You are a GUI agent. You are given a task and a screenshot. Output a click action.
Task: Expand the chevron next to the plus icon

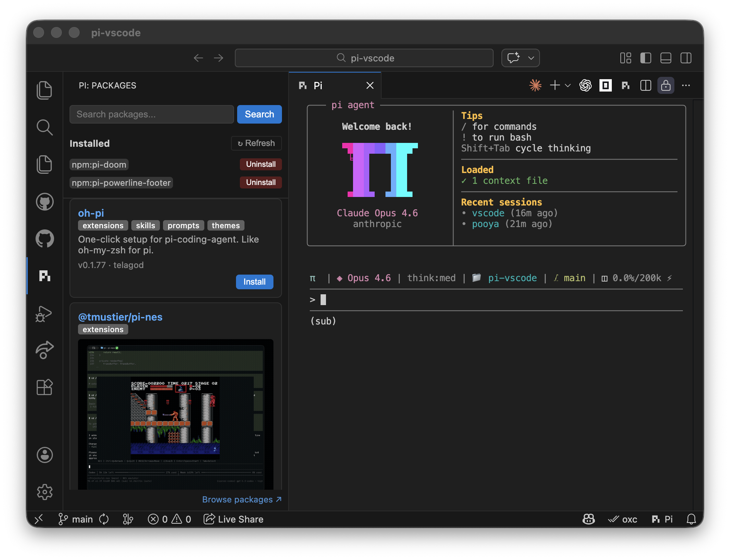pos(568,85)
